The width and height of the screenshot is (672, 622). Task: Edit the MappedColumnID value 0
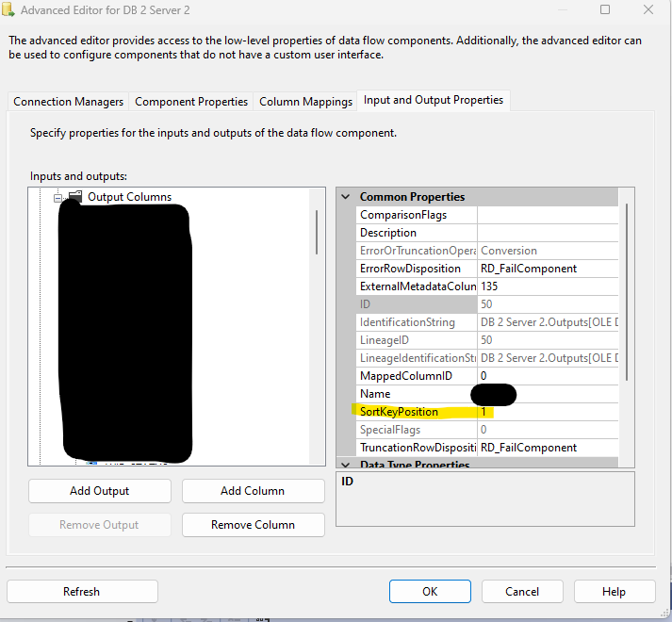coord(548,376)
